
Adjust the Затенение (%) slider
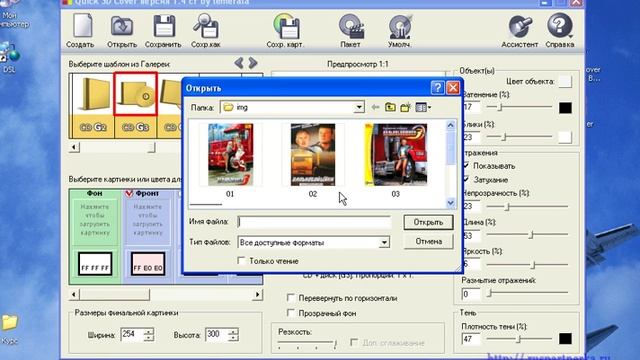(x=499, y=107)
